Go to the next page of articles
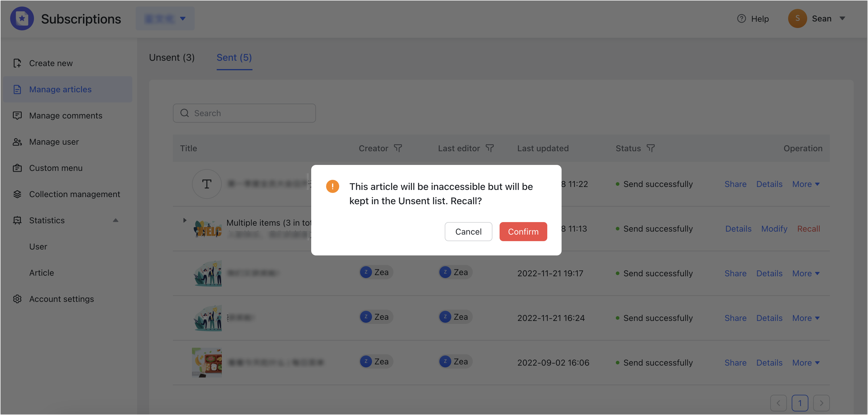This screenshot has height=415, width=868. [821, 403]
